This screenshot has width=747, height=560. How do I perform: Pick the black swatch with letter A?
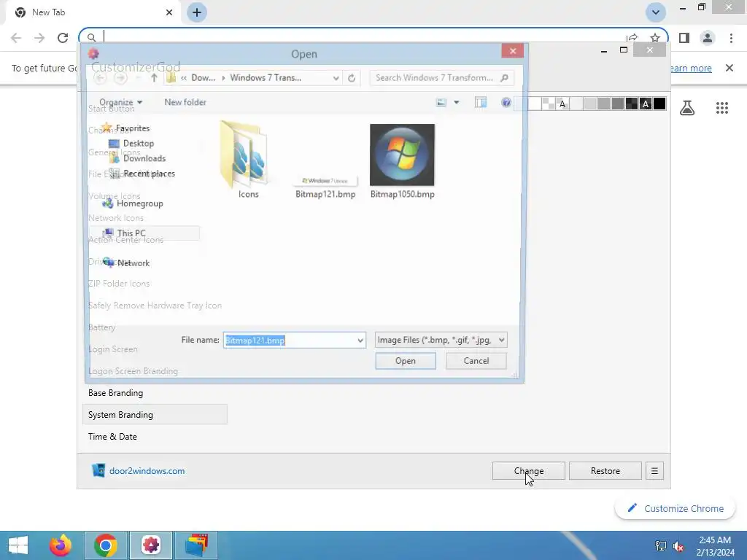[646, 104]
